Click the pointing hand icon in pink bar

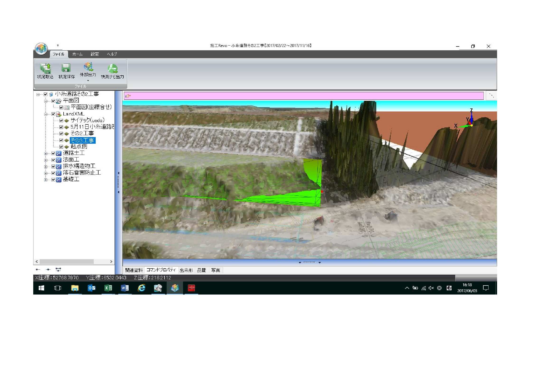click(x=128, y=96)
